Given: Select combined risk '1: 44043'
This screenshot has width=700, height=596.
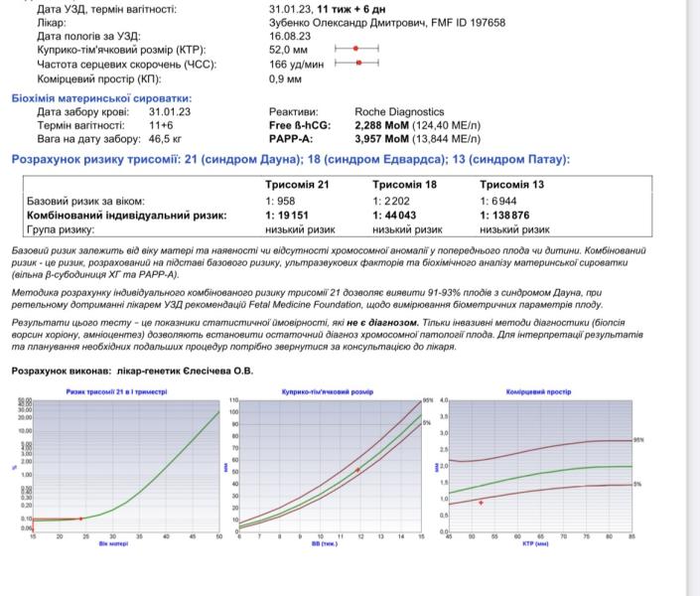Looking at the screenshot, I should pos(394,216).
